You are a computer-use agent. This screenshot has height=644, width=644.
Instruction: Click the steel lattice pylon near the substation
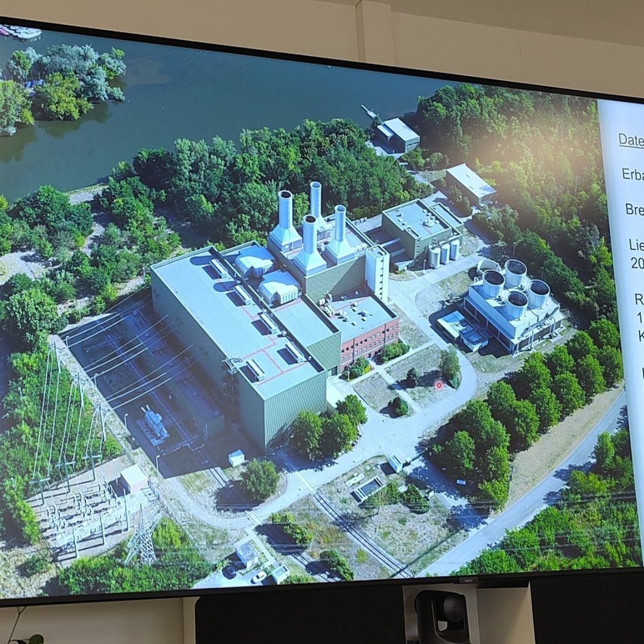click(143, 535)
